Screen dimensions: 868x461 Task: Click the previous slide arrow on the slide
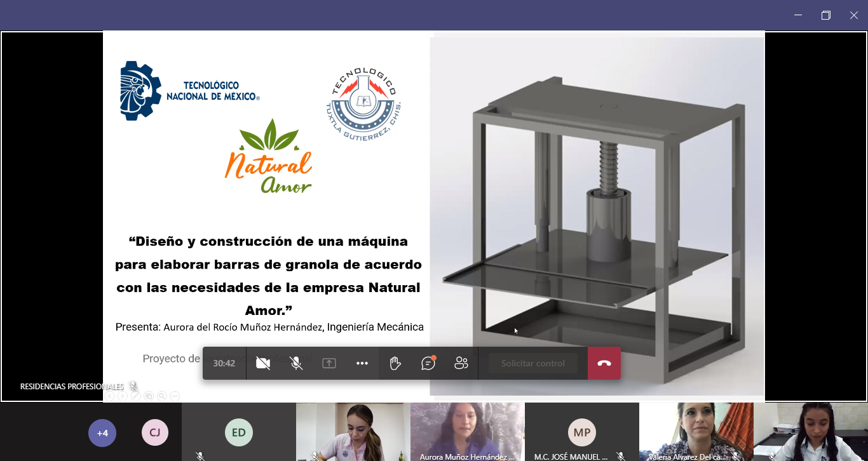[109, 396]
